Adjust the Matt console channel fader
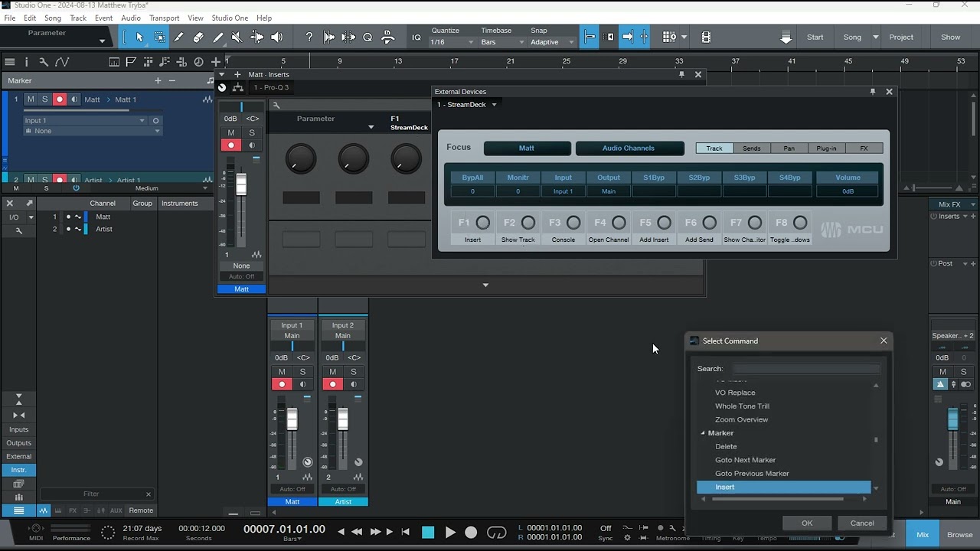The width and height of the screenshot is (980, 551). [x=292, y=419]
